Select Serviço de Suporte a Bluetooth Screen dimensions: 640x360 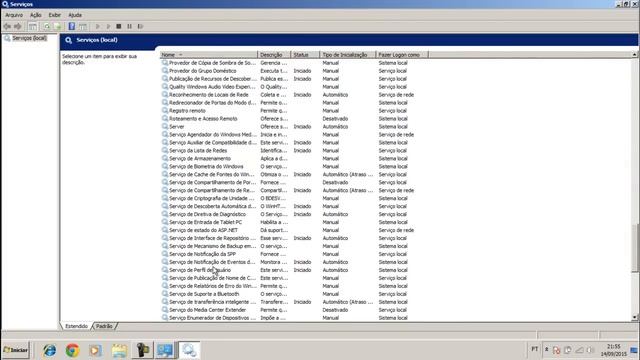(x=204, y=294)
